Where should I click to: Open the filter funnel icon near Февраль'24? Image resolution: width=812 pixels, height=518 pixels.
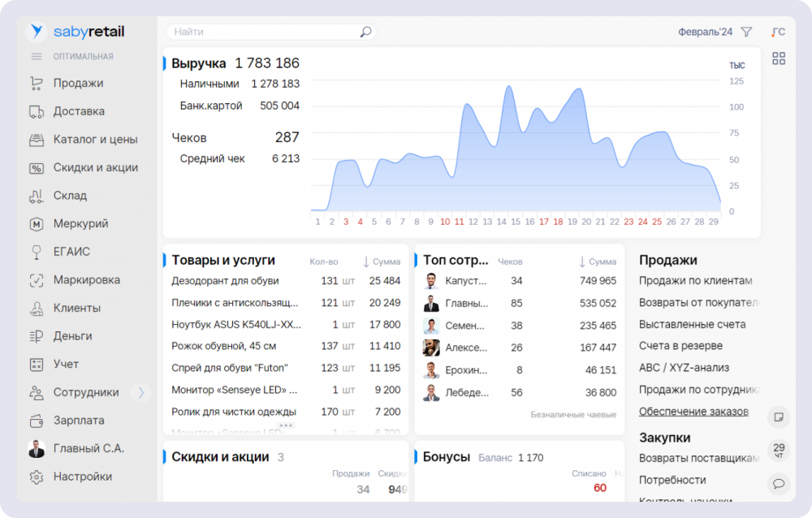[746, 32]
